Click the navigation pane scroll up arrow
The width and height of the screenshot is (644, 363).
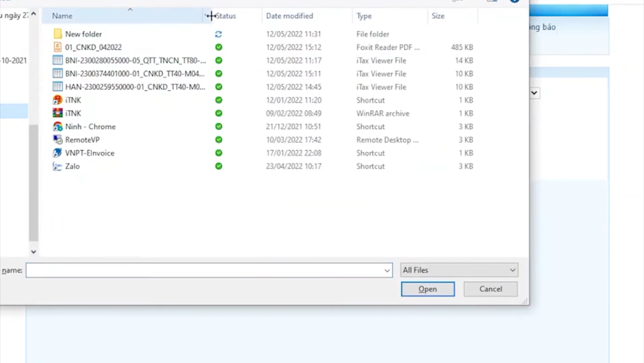[x=34, y=14]
